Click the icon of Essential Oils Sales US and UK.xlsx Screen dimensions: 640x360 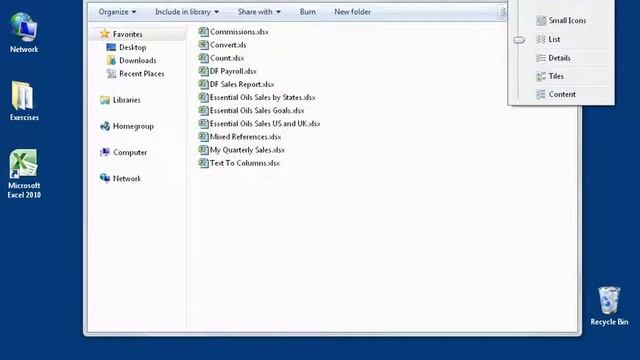point(203,123)
